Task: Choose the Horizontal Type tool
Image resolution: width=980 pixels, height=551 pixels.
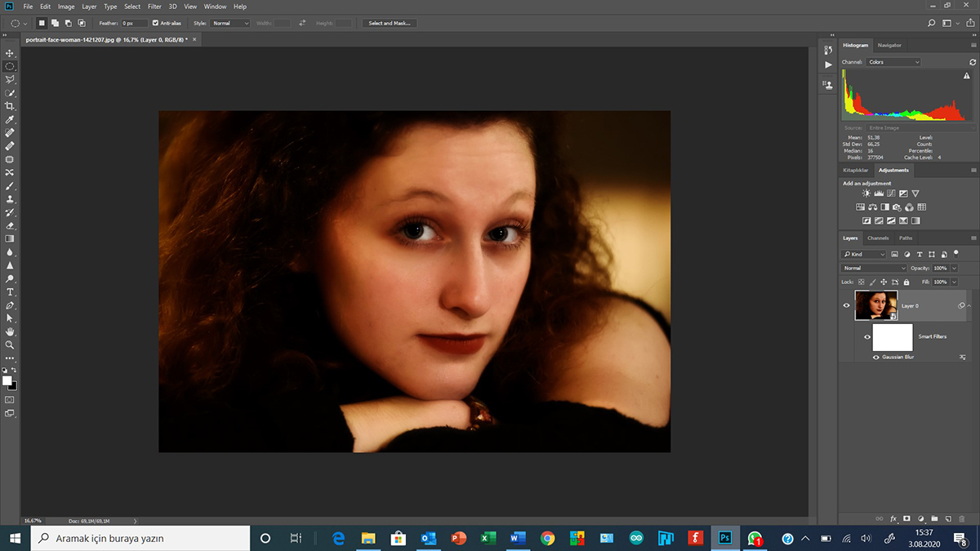Action: click(x=10, y=291)
